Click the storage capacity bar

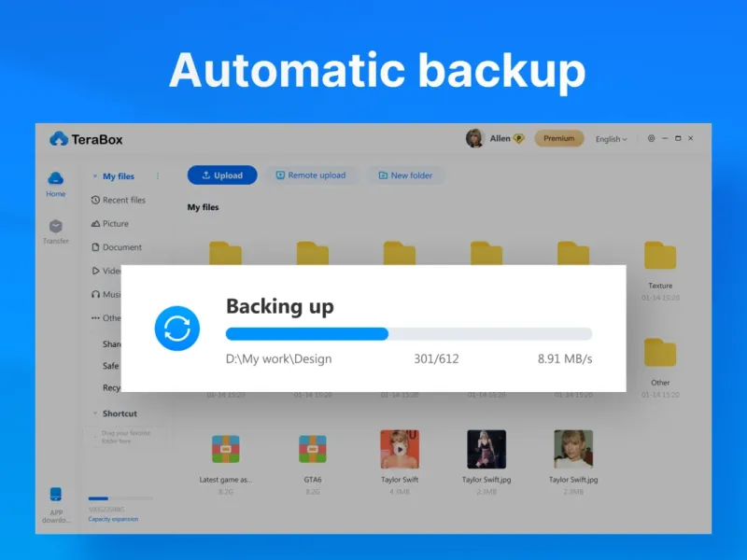click(120, 498)
